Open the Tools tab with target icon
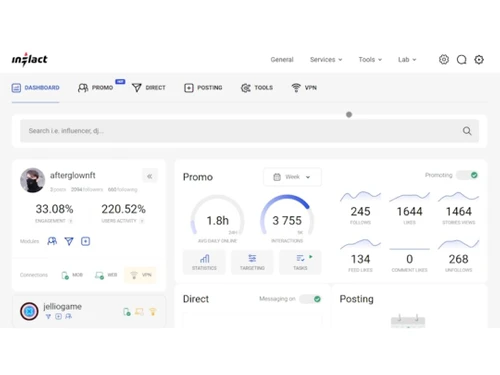500x375 pixels. tap(257, 88)
